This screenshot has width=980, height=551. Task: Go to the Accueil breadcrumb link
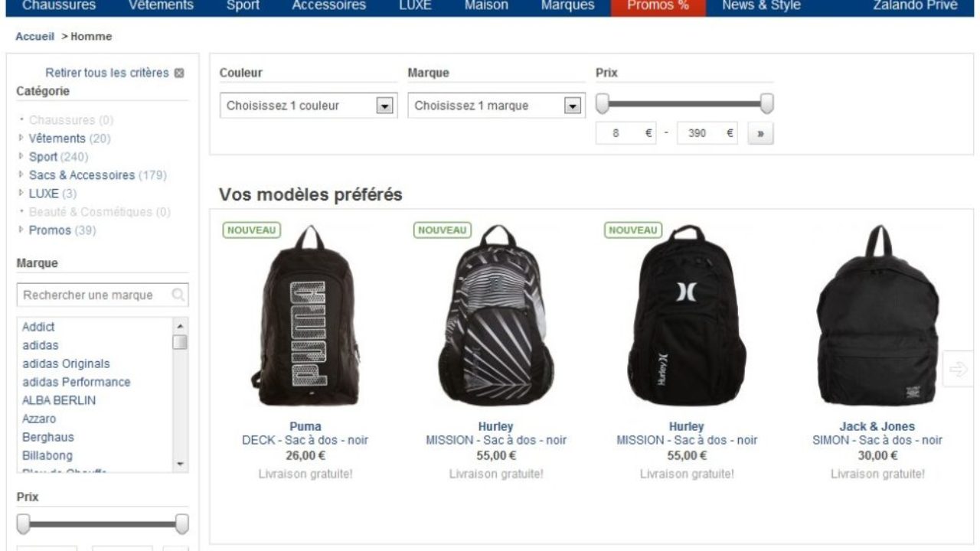tap(35, 37)
